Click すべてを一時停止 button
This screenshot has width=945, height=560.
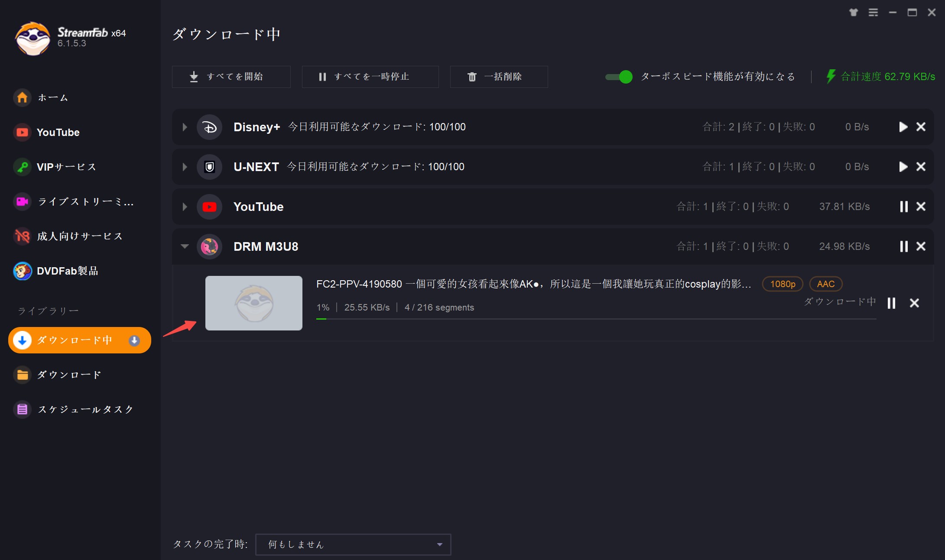click(x=370, y=77)
